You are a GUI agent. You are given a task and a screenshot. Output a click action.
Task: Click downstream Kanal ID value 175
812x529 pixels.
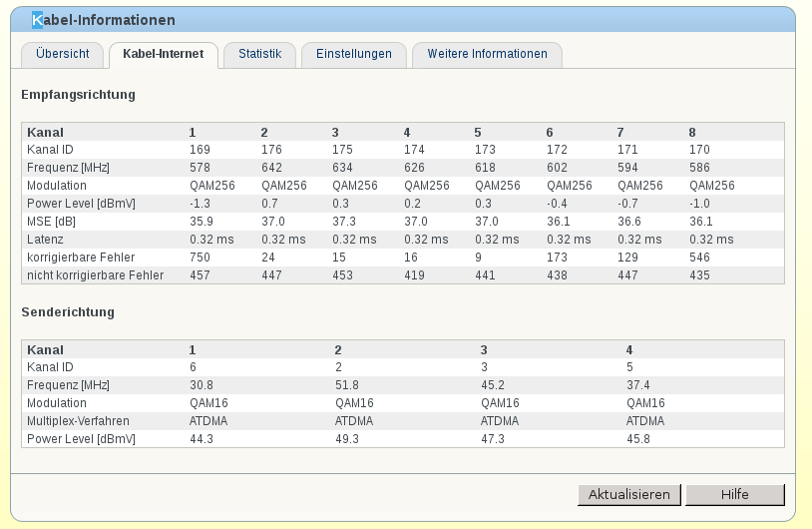coord(342,150)
